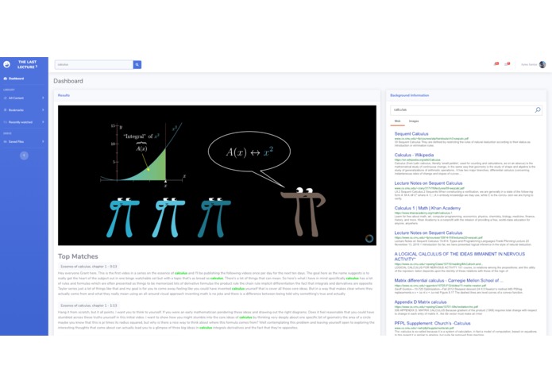
Task: Open Appendix D Matrix calculus link
Action: point(420,302)
